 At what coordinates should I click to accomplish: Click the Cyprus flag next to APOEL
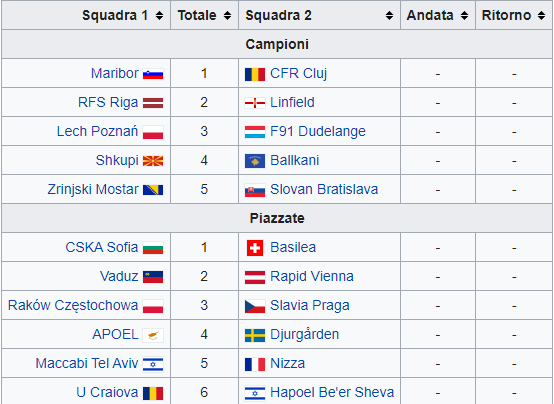153,335
